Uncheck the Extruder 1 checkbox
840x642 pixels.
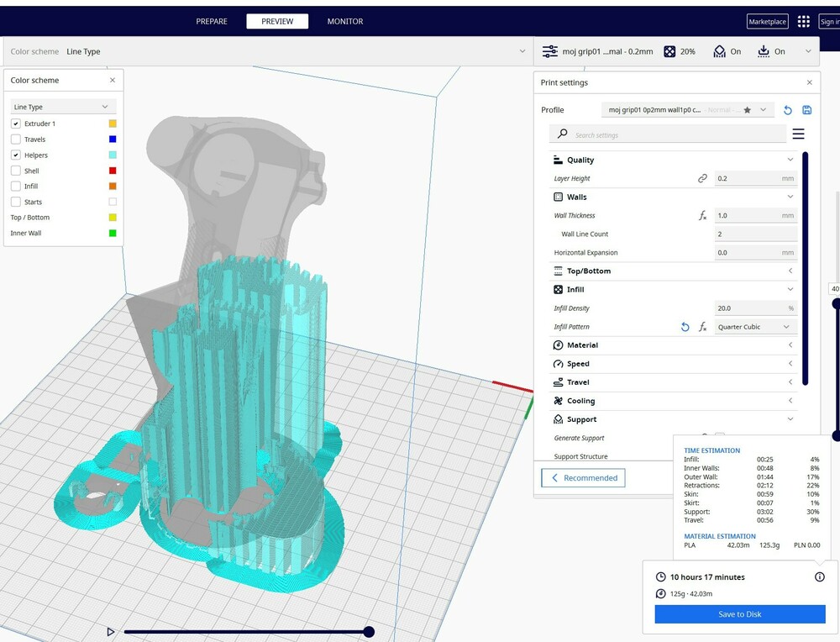pyautogui.click(x=16, y=124)
